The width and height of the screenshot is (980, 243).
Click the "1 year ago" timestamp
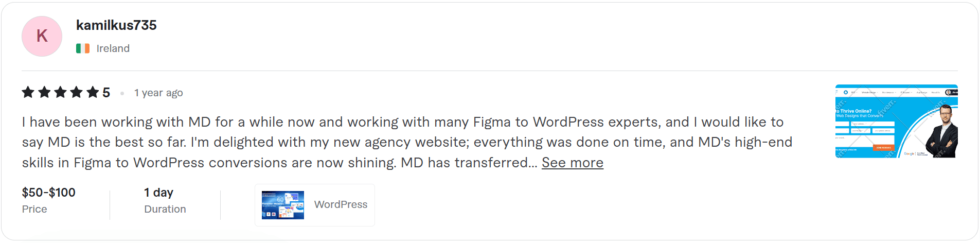click(158, 93)
